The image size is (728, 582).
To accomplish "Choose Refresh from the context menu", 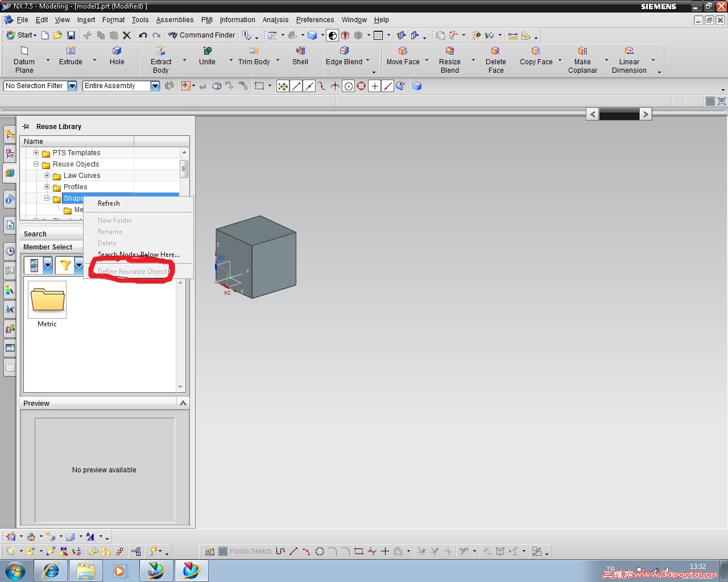I will tap(109, 203).
